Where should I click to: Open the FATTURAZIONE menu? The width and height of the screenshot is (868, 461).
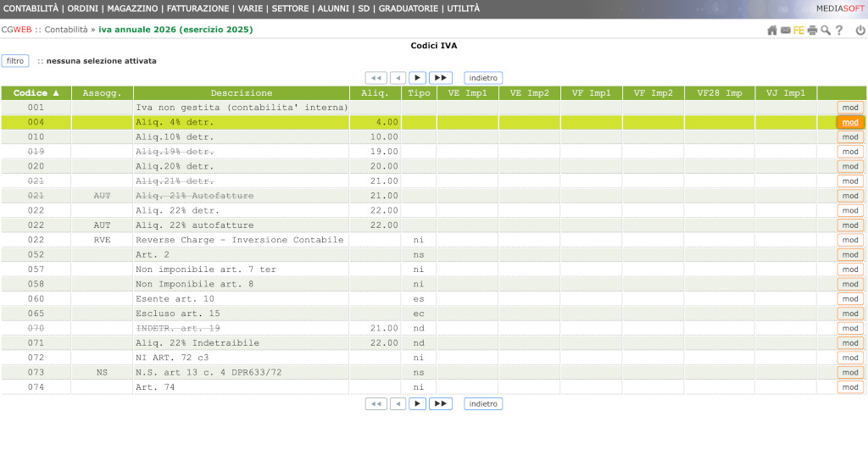(198, 8)
